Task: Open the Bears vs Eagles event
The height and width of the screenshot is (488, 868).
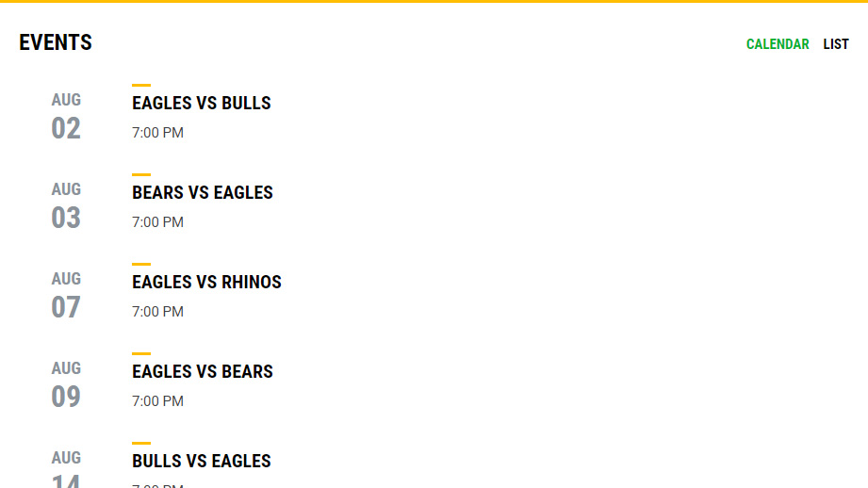Action: pos(203,192)
